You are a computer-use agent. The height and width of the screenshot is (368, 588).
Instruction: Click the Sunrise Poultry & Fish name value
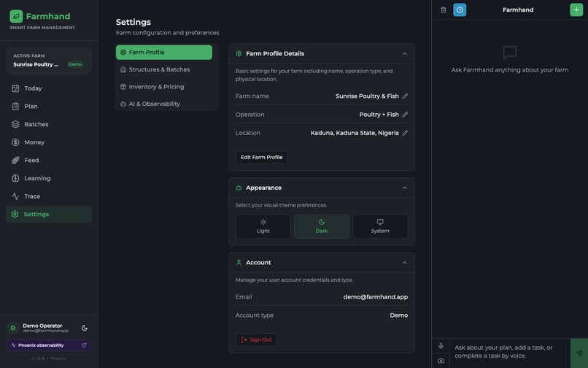[x=367, y=96]
